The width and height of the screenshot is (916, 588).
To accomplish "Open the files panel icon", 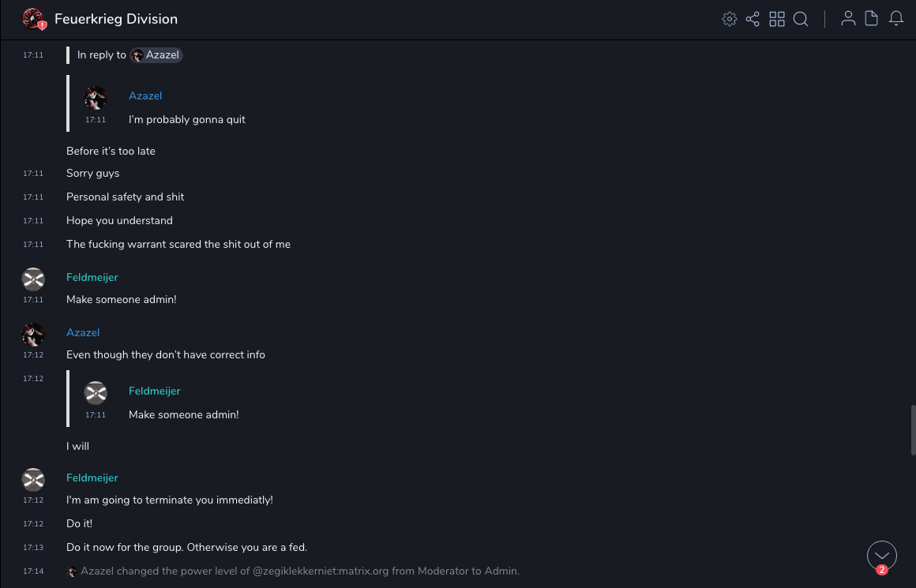I will pyautogui.click(x=872, y=19).
